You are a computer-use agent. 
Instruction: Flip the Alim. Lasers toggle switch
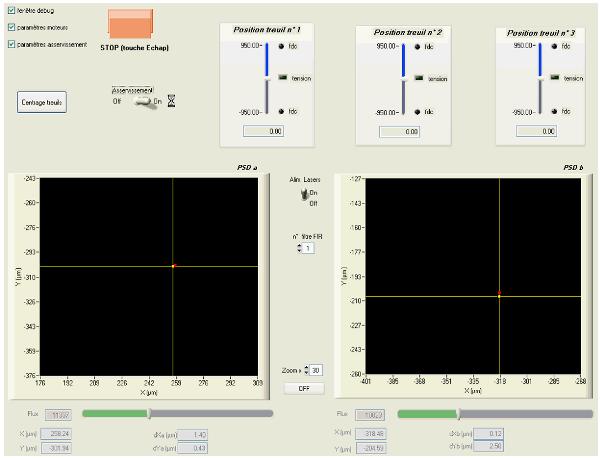tap(297, 198)
